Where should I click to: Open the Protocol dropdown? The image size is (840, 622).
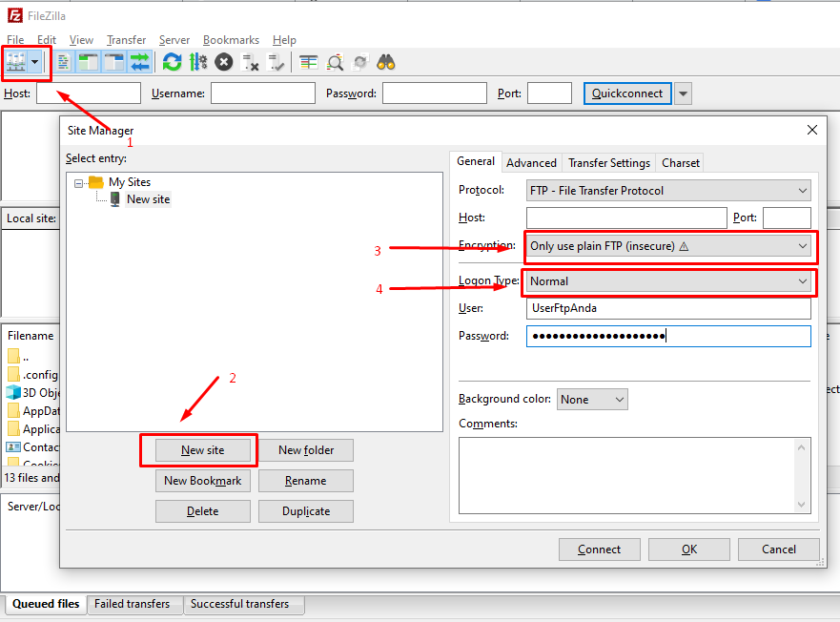pyautogui.click(x=668, y=191)
